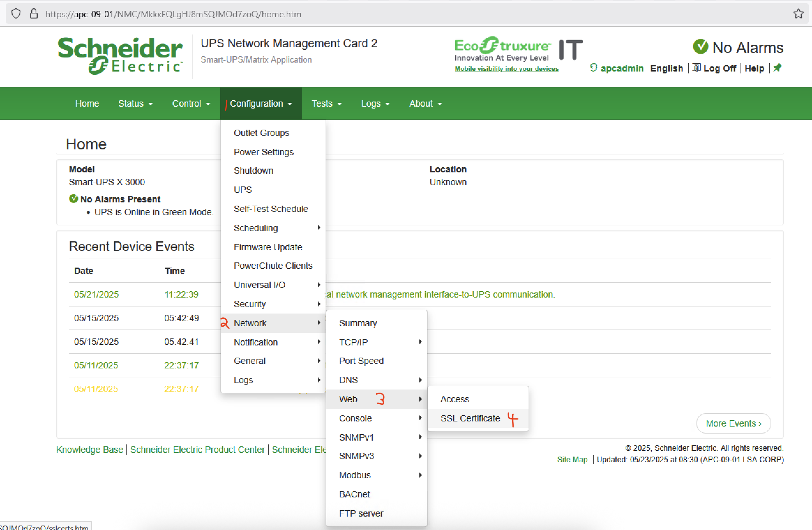The height and width of the screenshot is (530, 812).
Task: Expand the Scheduling submenu
Action: [273, 228]
